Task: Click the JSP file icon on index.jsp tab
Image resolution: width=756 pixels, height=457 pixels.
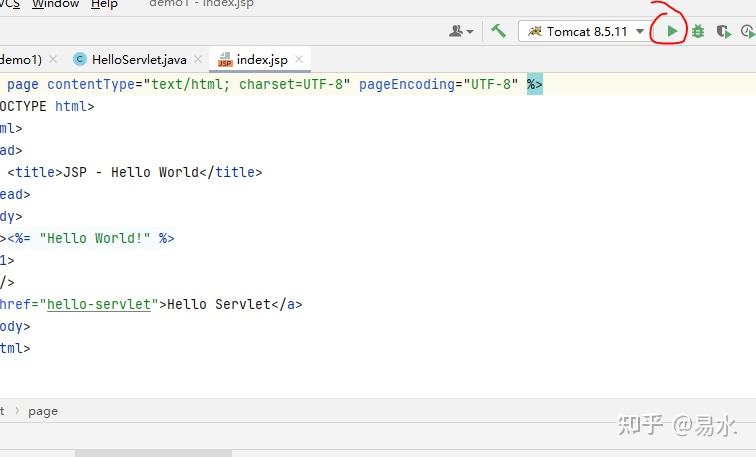Action: [225, 60]
